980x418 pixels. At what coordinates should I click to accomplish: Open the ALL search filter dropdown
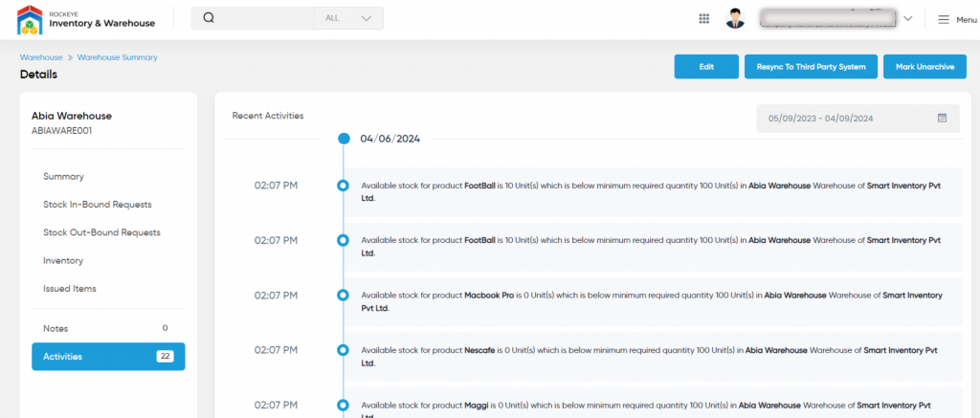click(348, 18)
